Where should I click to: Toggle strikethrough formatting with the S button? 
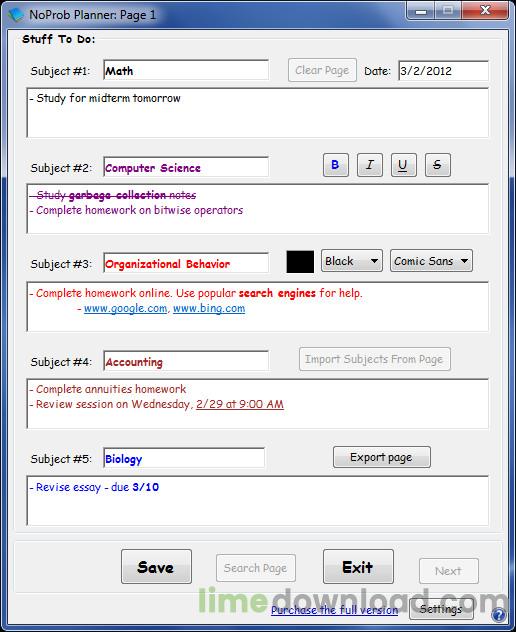click(438, 165)
